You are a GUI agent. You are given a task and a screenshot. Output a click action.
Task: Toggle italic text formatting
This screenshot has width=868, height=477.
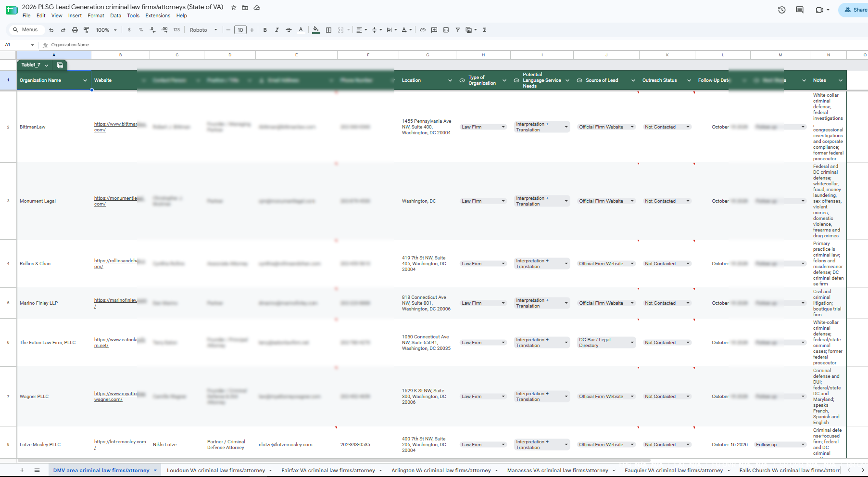277,30
